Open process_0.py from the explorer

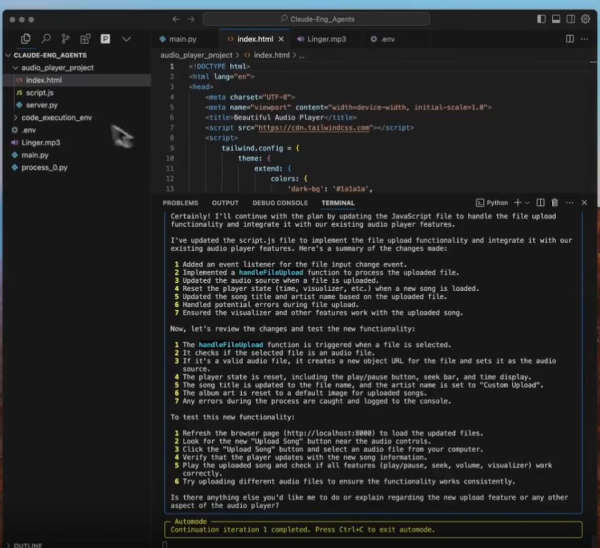coord(44,167)
